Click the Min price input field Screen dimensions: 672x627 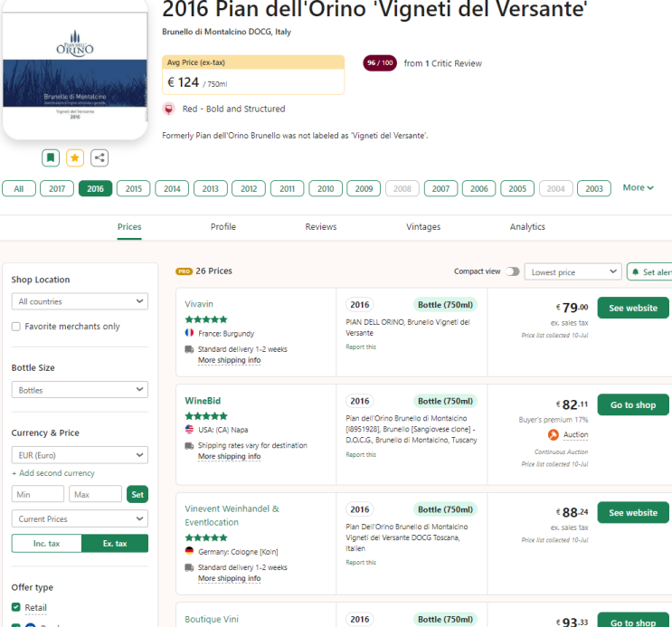[x=38, y=494]
